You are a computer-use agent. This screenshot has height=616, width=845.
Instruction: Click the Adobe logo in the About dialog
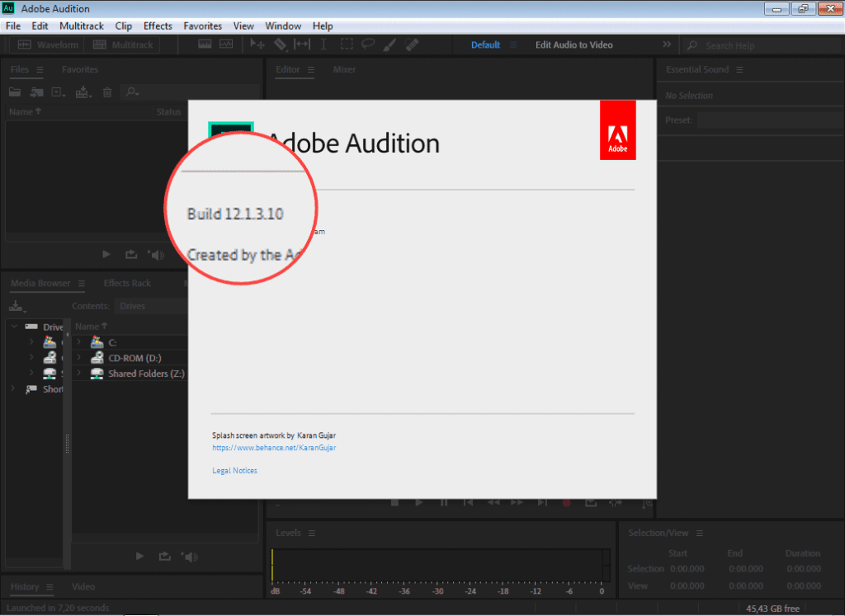tap(617, 129)
